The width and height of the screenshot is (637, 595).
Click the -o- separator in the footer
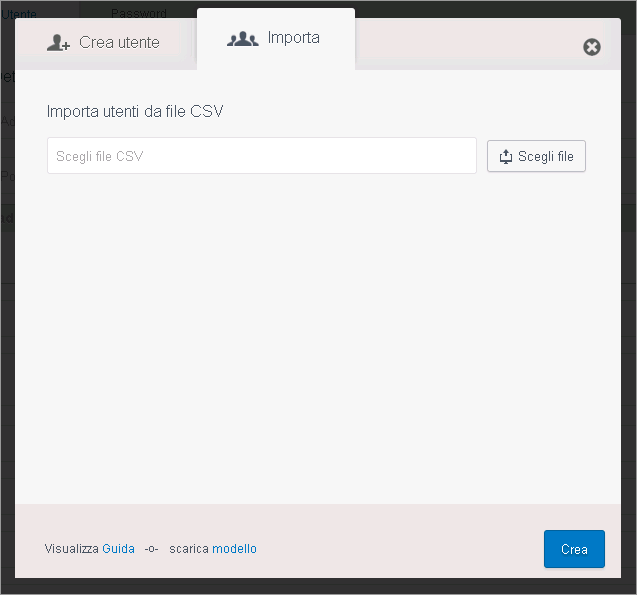[x=151, y=549]
